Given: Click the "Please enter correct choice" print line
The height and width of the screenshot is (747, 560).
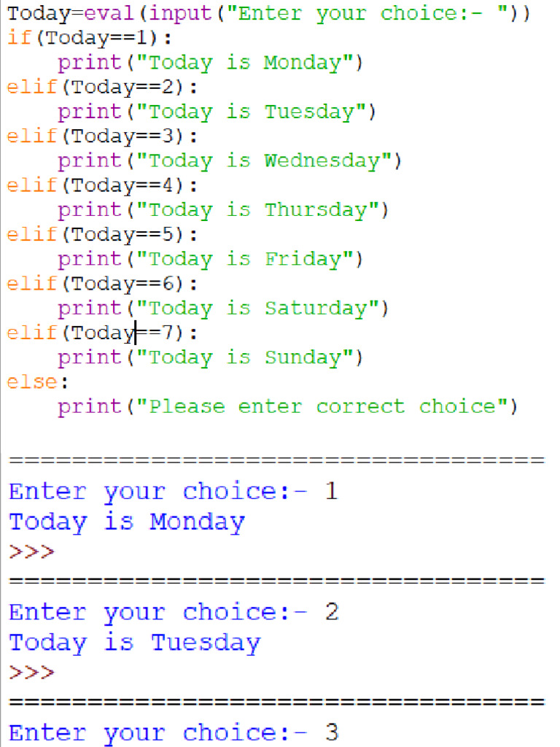Looking at the screenshot, I should pyautogui.click(x=287, y=406).
